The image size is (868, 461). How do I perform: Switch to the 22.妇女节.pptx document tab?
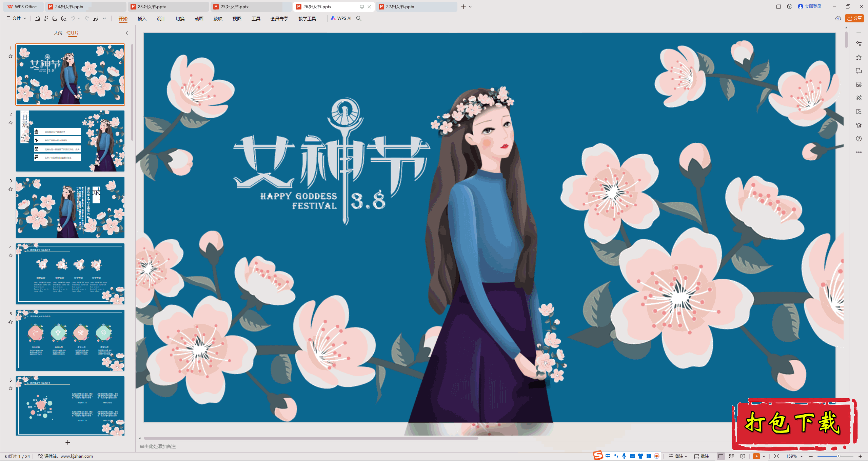coord(416,6)
